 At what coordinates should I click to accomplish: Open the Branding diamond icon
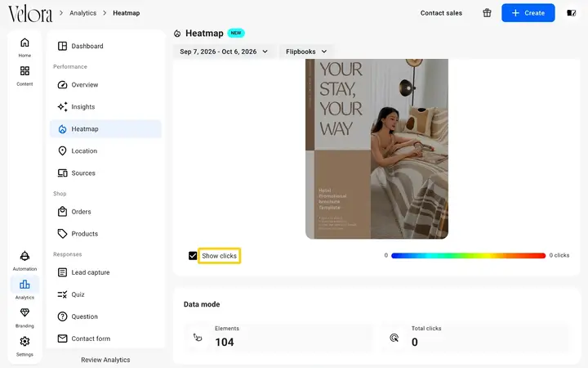(x=24, y=312)
